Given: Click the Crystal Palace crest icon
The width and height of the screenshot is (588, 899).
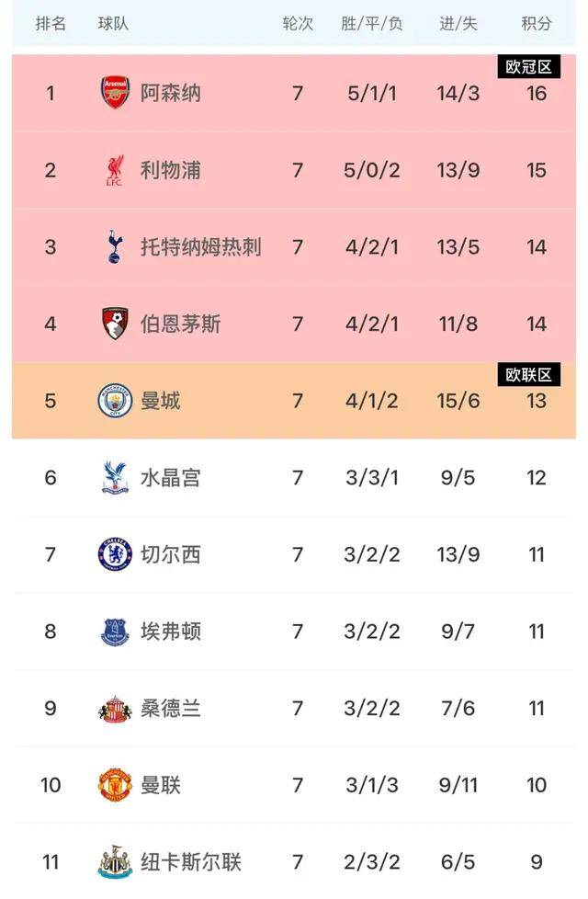Looking at the screenshot, I should pos(115,478).
